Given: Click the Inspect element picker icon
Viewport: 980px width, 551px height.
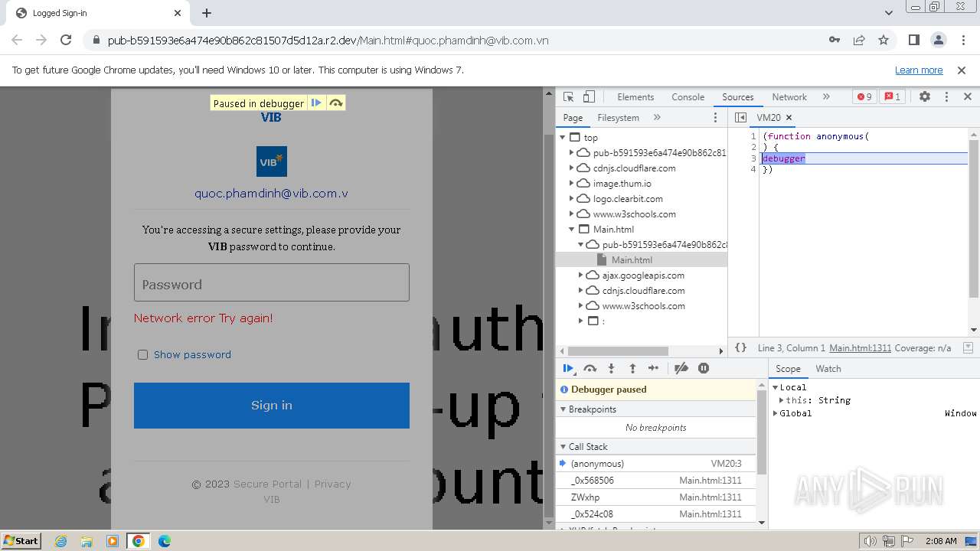Looking at the screenshot, I should pos(568,96).
